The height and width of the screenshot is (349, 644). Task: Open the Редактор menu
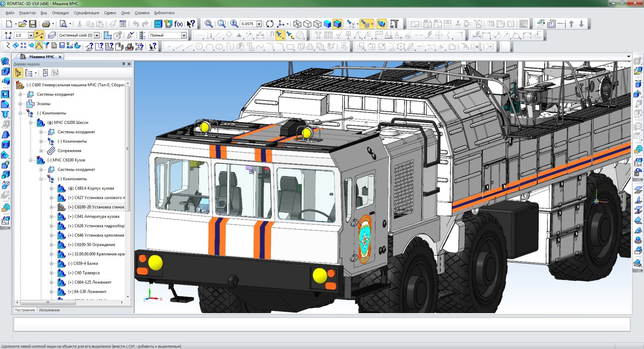27,13
